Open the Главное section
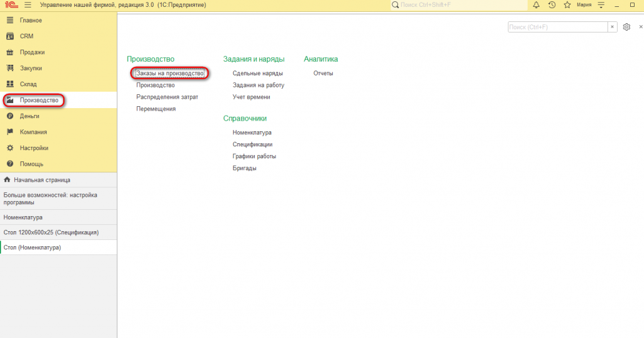This screenshot has width=644, height=338. point(58,20)
